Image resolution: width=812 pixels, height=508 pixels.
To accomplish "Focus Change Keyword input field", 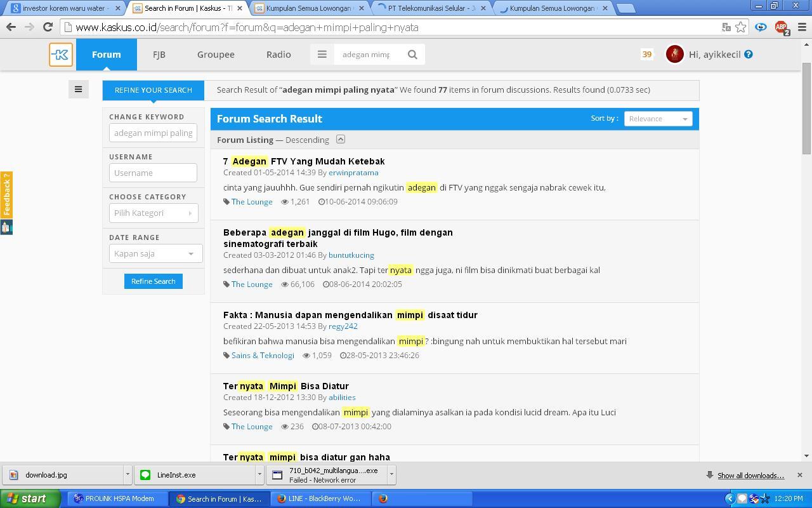I will point(153,133).
